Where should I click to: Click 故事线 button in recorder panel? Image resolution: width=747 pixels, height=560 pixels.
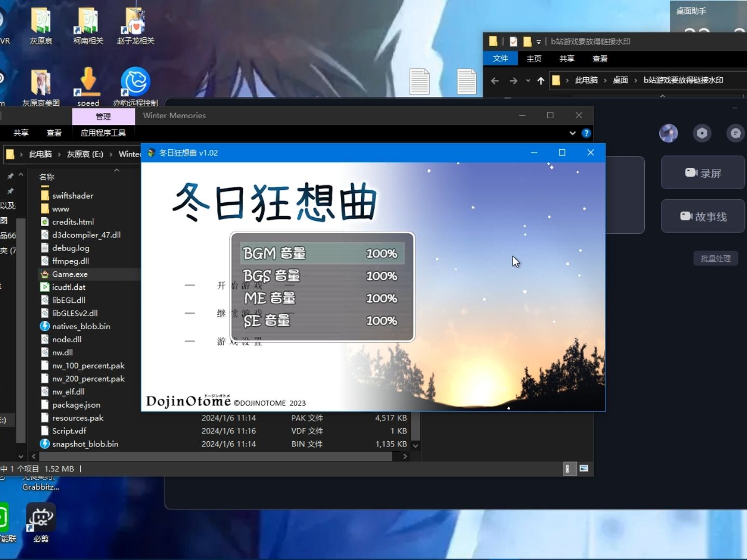(x=703, y=216)
